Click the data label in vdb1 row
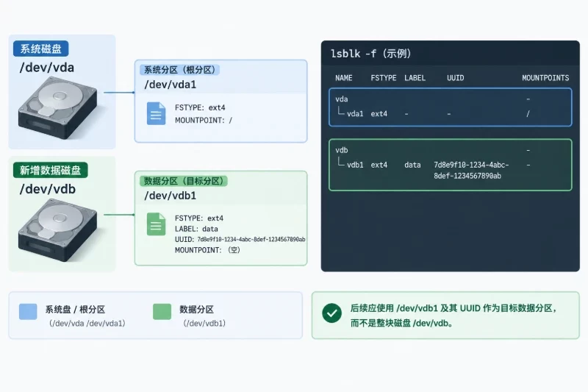588x392 pixels. 412,165
